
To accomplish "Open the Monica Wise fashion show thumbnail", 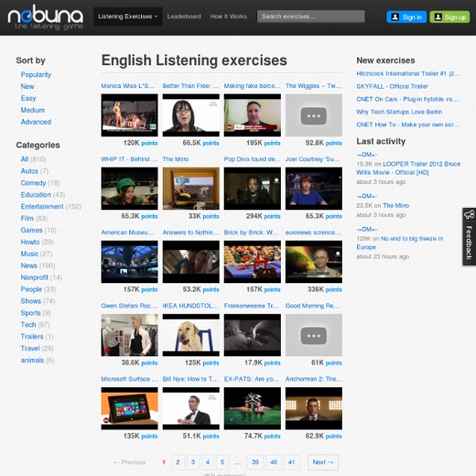I will tap(129, 115).
